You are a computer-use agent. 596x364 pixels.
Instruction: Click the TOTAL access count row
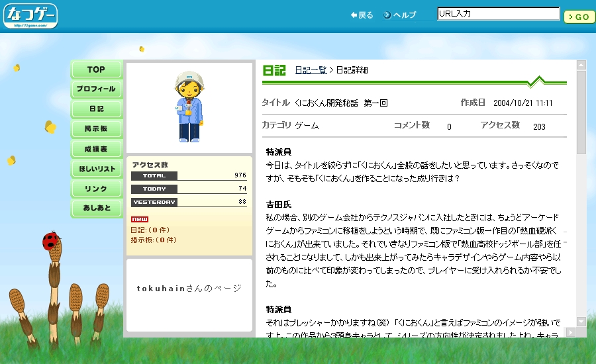coord(189,175)
